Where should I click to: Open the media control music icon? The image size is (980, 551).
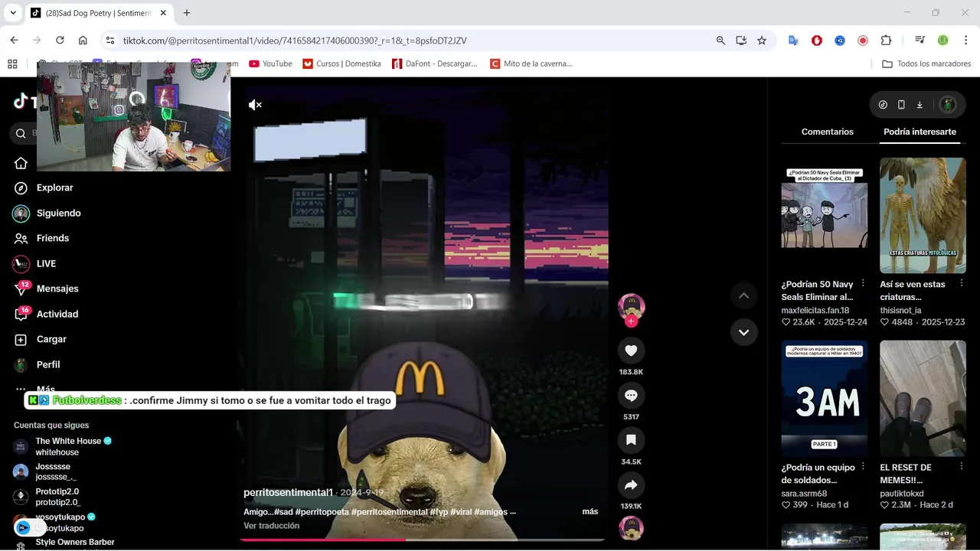pyautogui.click(x=920, y=41)
